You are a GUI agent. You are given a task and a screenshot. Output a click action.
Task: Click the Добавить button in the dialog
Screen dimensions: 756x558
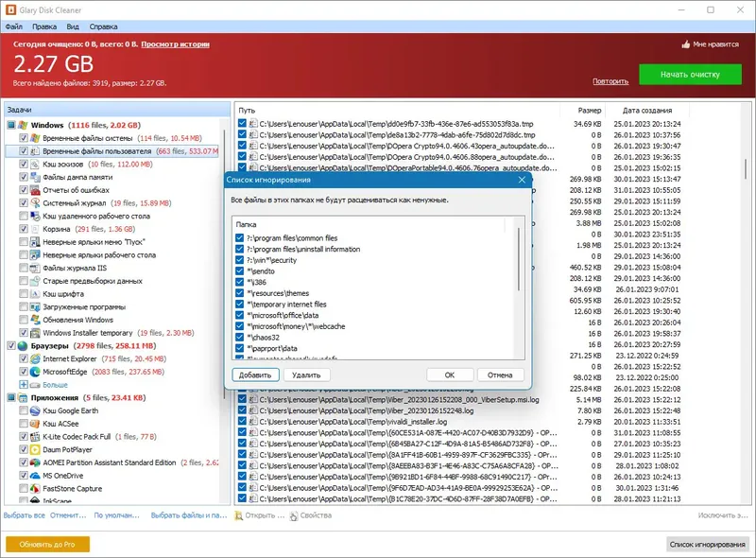click(x=255, y=375)
